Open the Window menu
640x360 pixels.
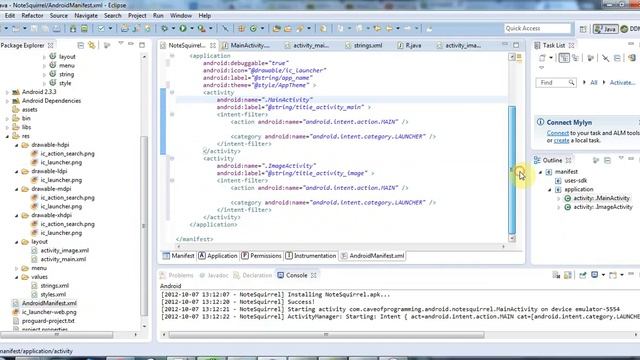tap(181, 16)
